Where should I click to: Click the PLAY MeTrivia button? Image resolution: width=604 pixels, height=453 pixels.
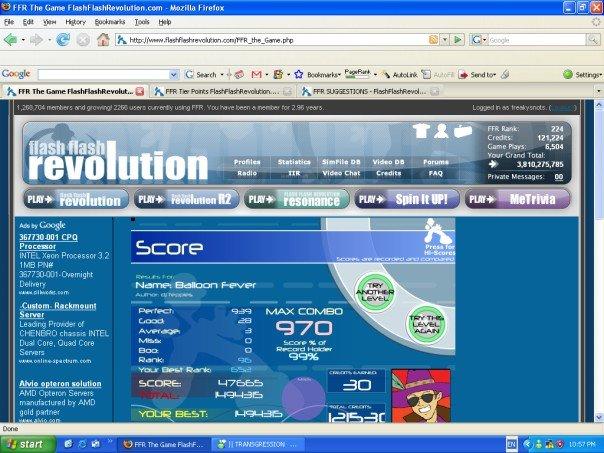pyautogui.click(x=517, y=199)
